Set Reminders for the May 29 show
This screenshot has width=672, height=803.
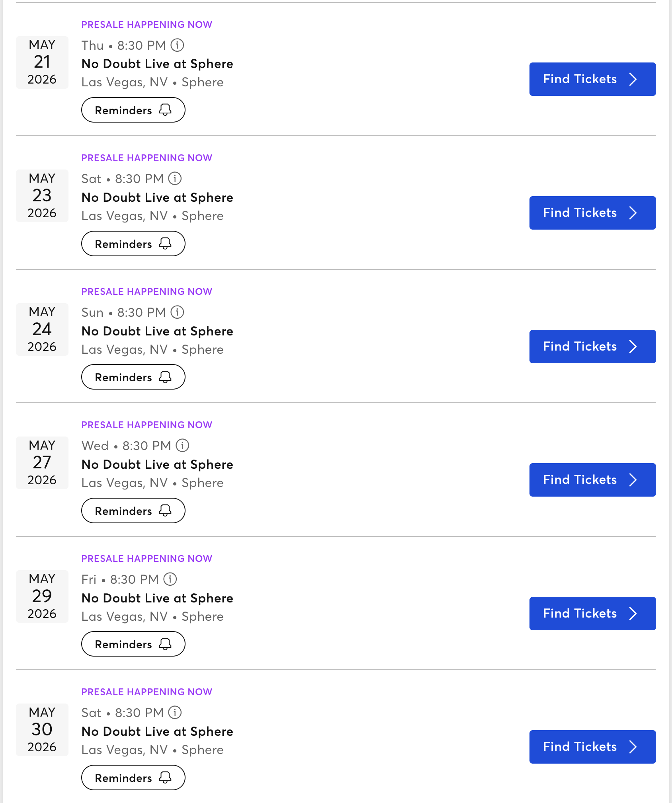(133, 644)
